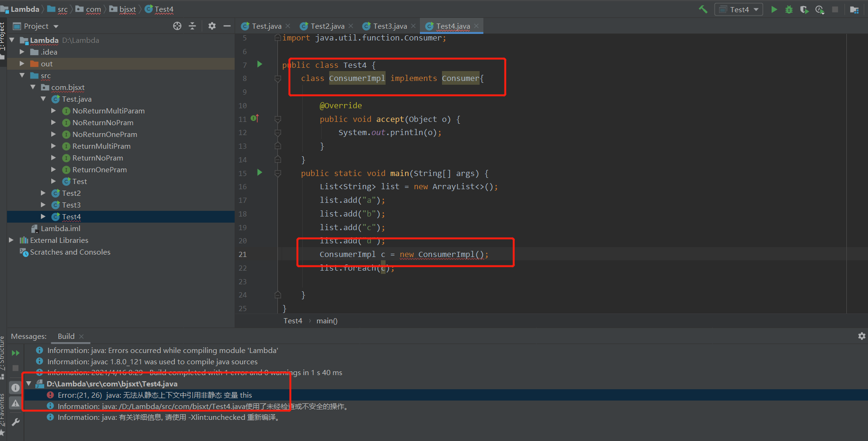This screenshot has height=441, width=868.
Task: Click Test4 in the bottom editor breadcrumb
Action: (x=292, y=321)
